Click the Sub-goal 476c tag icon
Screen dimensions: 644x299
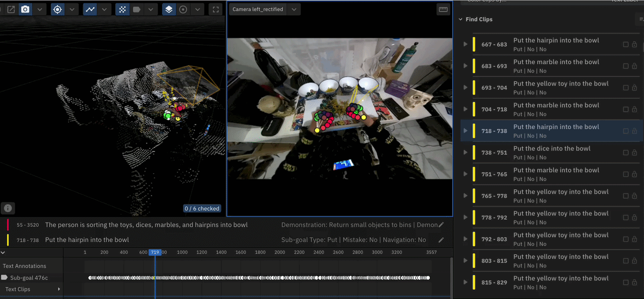coord(4,277)
